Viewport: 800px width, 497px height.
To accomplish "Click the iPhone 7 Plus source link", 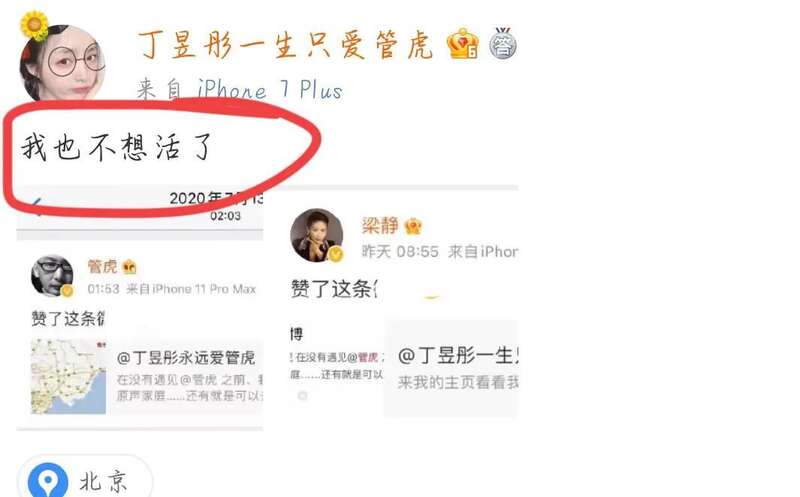I will (x=270, y=89).
